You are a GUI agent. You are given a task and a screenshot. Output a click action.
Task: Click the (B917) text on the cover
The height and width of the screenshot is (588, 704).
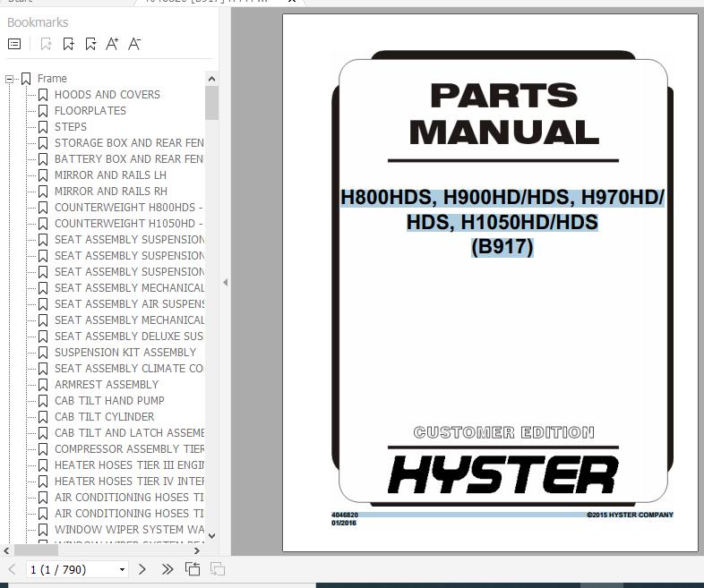(x=502, y=247)
